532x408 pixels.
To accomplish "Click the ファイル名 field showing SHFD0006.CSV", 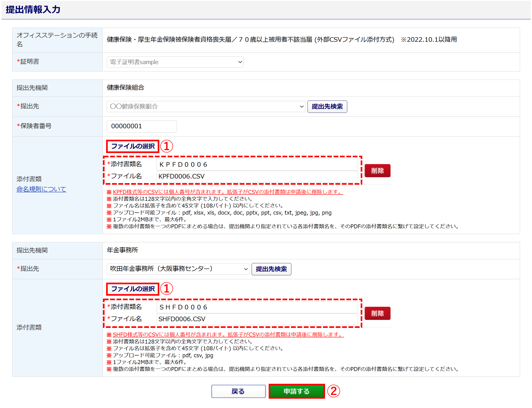I will (257, 319).
